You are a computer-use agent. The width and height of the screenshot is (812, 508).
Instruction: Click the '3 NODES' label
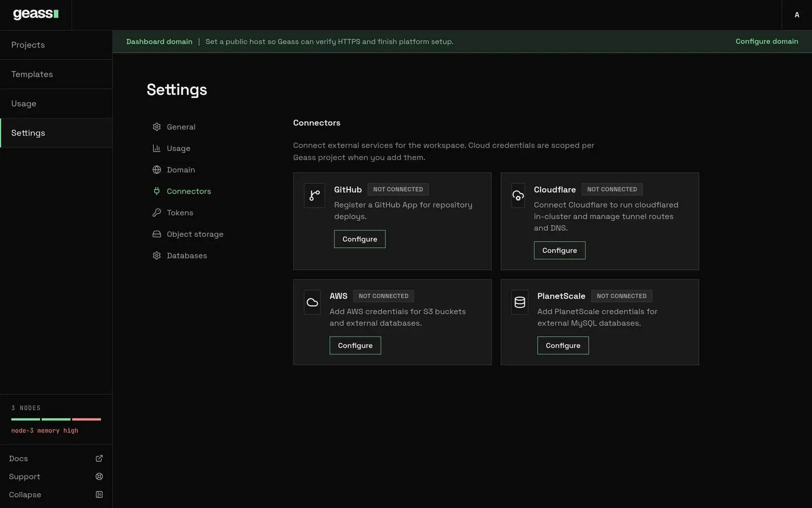click(x=26, y=408)
